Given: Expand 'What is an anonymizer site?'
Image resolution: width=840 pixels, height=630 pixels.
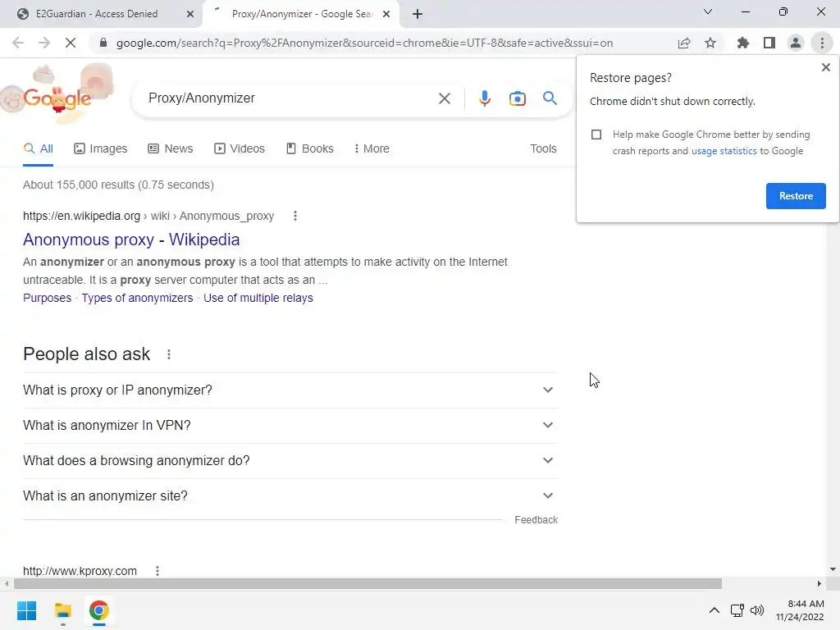Looking at the screenshot, I should pos(290,496).
